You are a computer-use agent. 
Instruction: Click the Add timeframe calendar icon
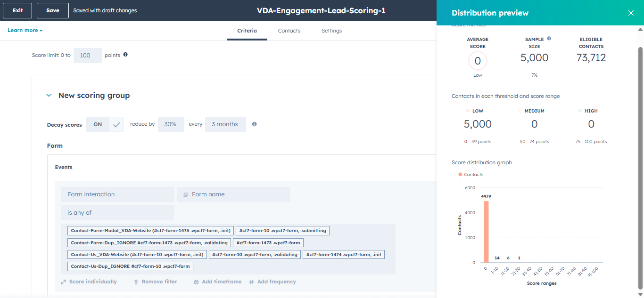197,282
